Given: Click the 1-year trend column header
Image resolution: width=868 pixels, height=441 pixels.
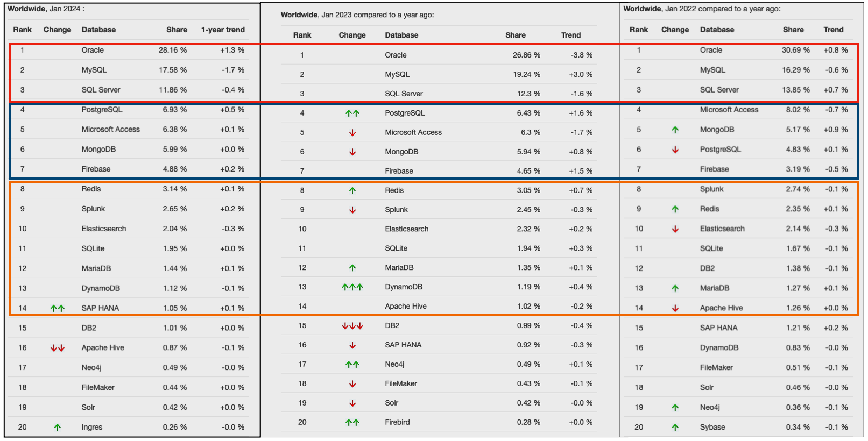Looking at the screenshot, I should [x=223, y=30].
